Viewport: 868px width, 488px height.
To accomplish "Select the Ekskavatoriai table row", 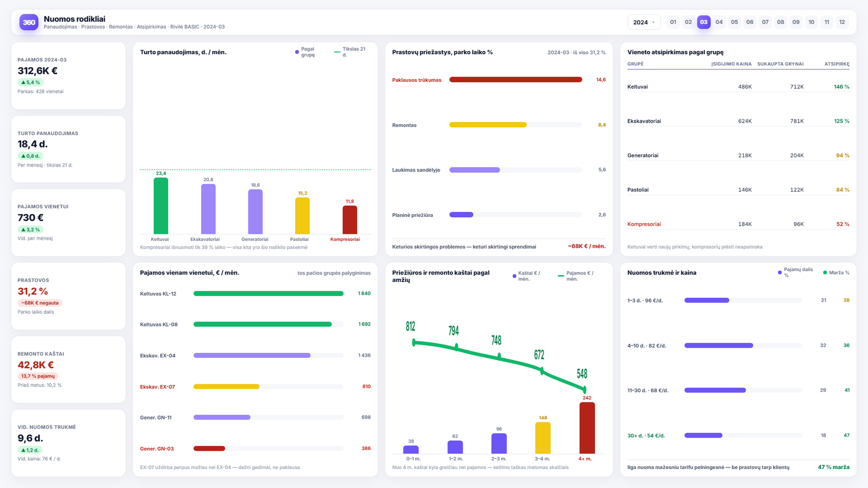I will (738, 121).
